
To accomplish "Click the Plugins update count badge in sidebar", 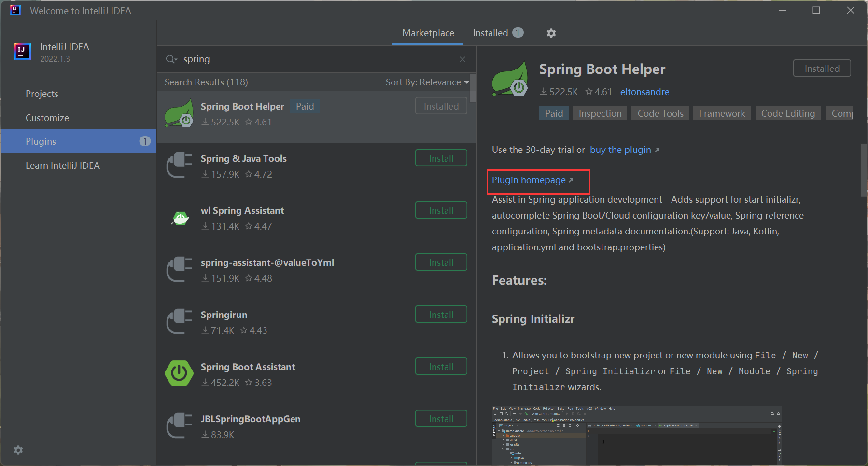I will click(145, 141).
